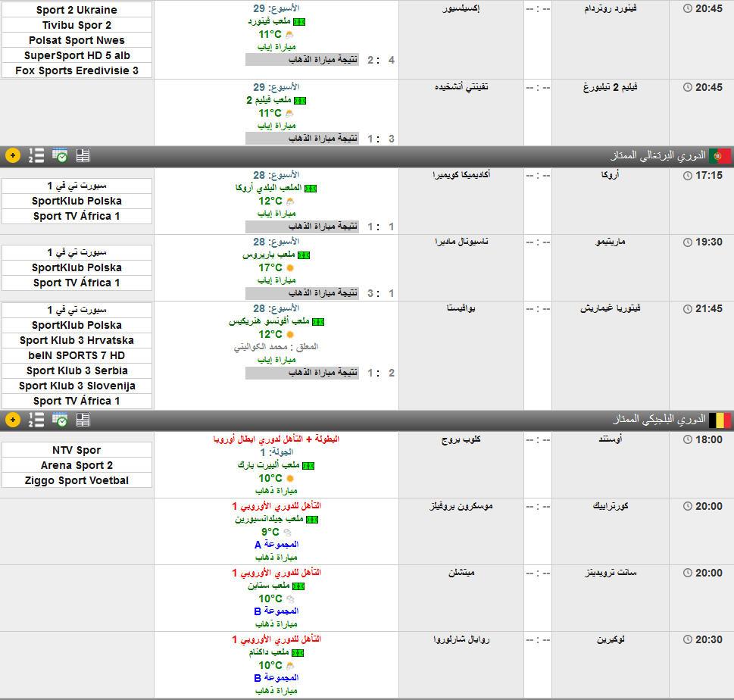Click the clock icon beside 21:45 kickoff
This screenshot has width=734, height=700.
tap(687, 309)
